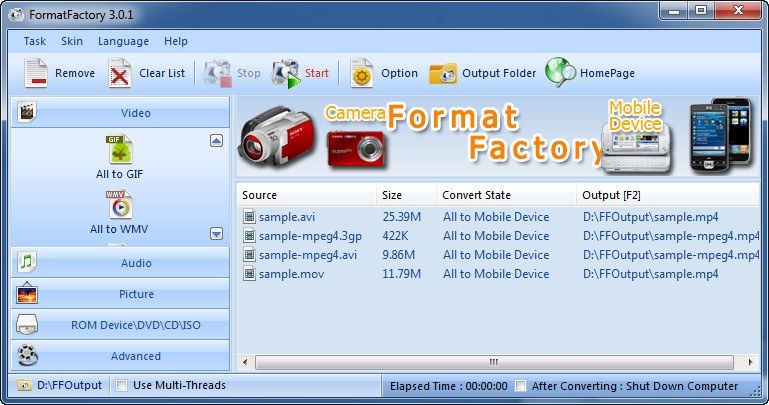Click the FormatFactory title bar app icon
This screenshot has width=769, height=405.
(x=16, y=15)
